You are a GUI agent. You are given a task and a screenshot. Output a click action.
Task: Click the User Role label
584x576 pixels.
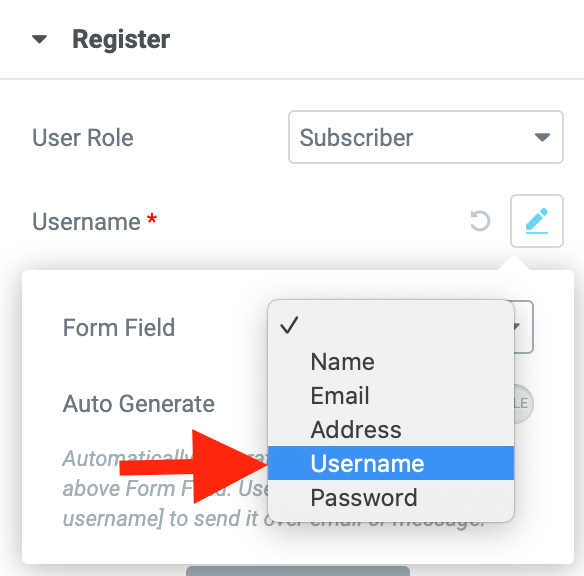(x=83, y=138)
